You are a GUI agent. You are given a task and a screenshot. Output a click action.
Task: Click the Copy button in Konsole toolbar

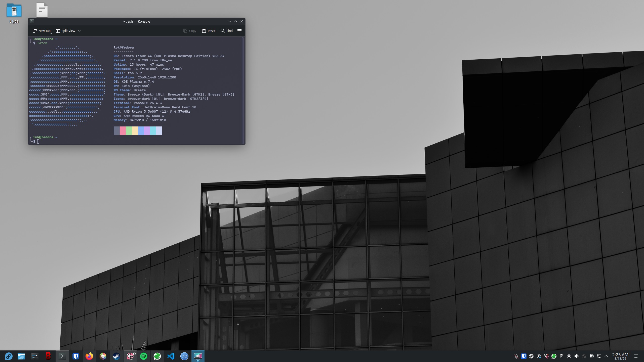pyautogui.click(x=190, y=31)
